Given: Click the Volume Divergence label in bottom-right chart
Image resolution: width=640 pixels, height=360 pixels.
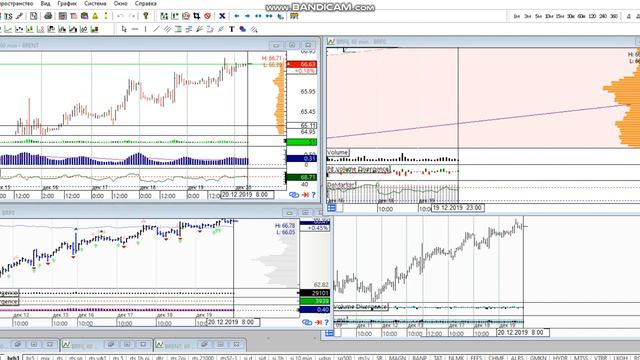Looking at the screenshot, I should 360,307.
